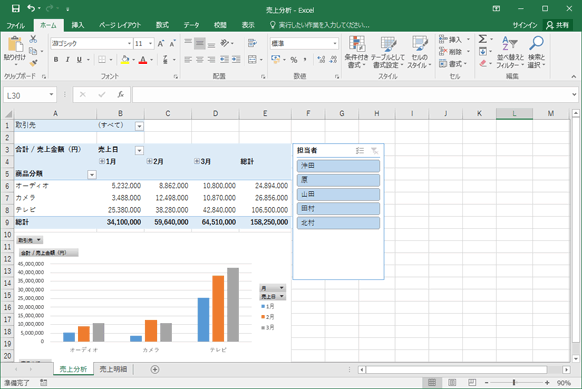Image resolution: width=582 pixels, height=389 pixels.
Task: Click the サインイン link
Action: [525, 25]
